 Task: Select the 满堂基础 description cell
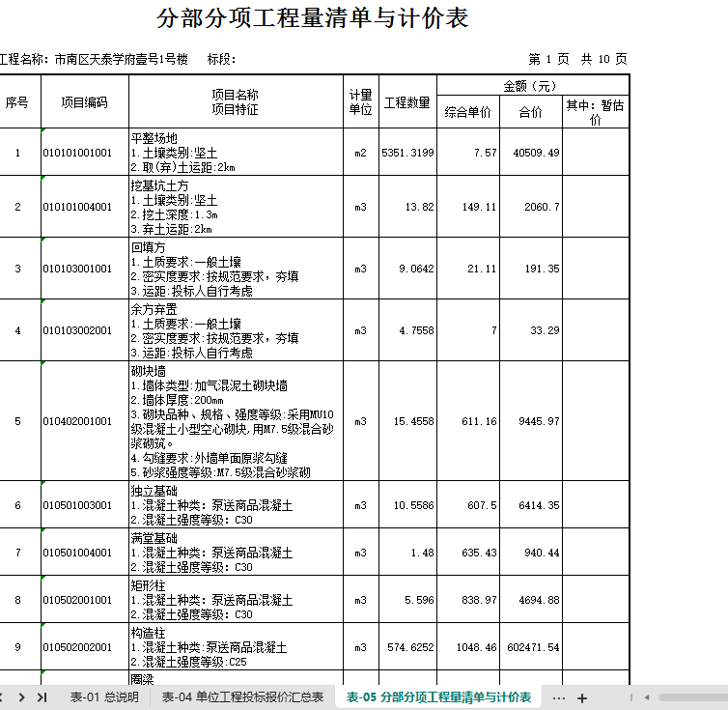(x=236, y=552)
